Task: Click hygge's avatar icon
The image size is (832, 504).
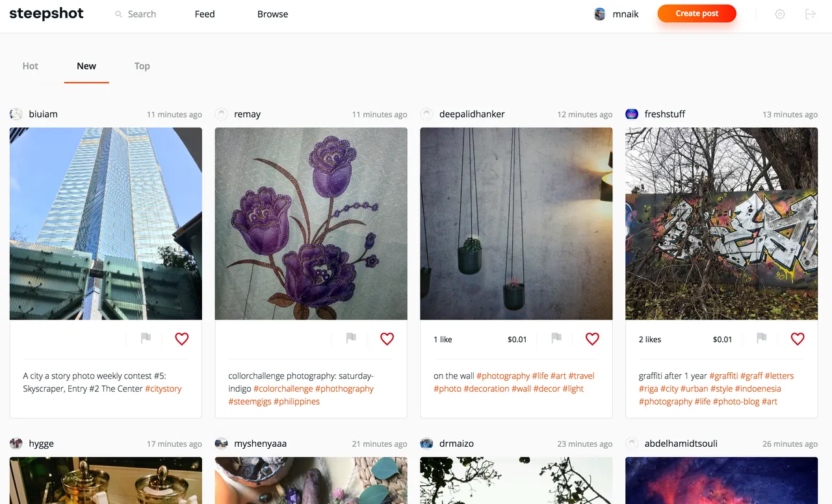Action: tap(16, 444)
